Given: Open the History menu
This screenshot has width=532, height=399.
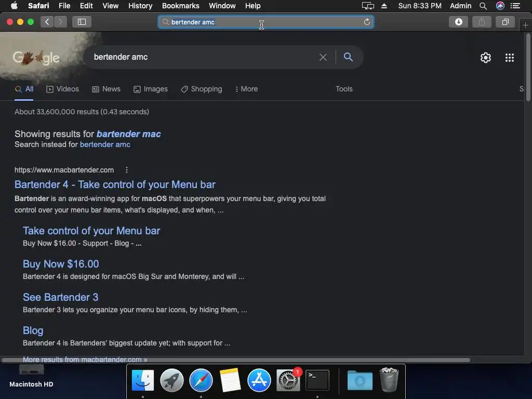Looking at the screenshot, I should 140,6.
